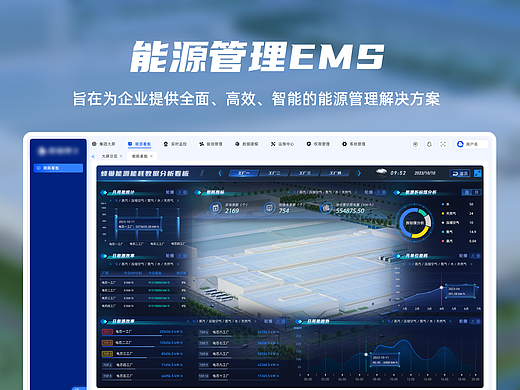This screenshot has height=390, width=520.
Task: Close the 能耗看板 page tab
Action: click(x=152, y=156)
